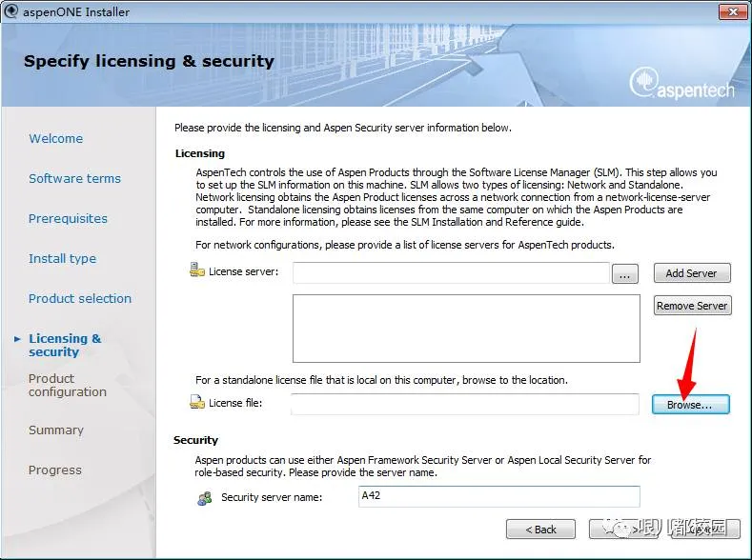Screen dimensions: 752x560
Task: Click the 'Security server name:' label
Action: 272,497
